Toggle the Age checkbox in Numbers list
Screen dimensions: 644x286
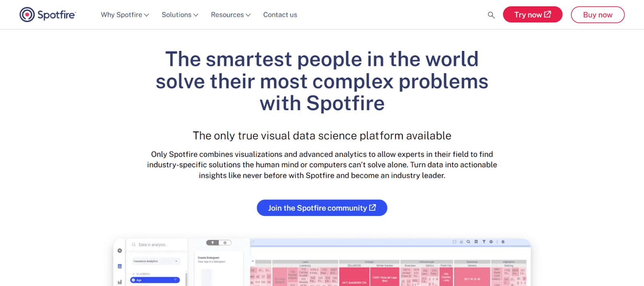[x=133, y=280]
